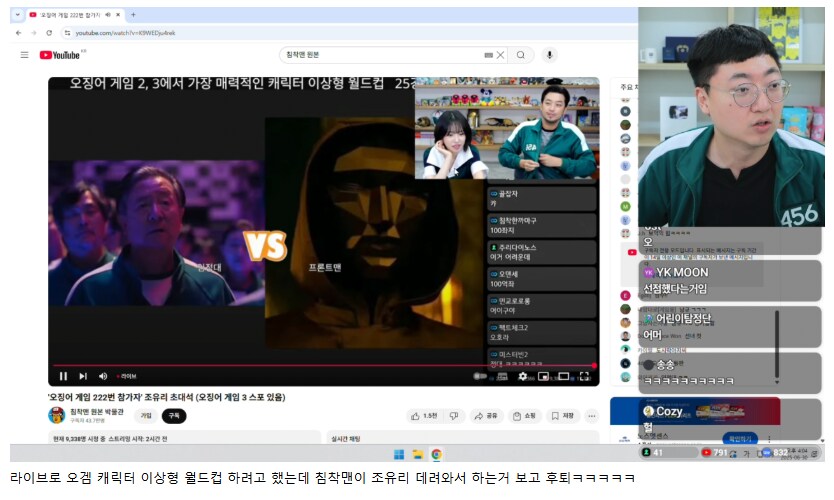Screen dimensions: 834x500
Task: Click the 가입 membership button
Action: pyautogui.click(x=146, y=415)
